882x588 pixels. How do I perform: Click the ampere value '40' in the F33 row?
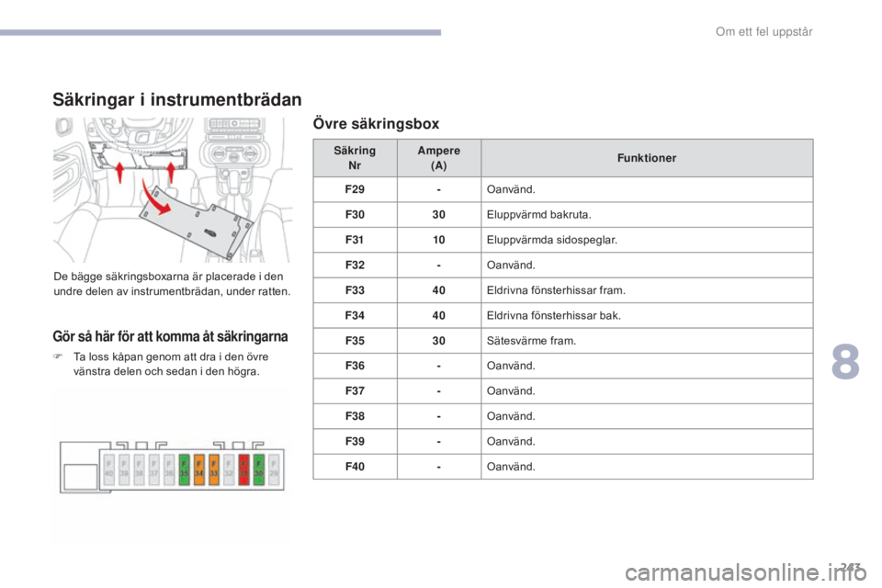coord(439,290)
